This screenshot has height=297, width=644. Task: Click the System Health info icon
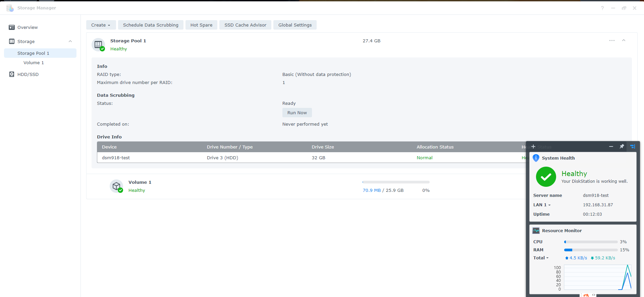[x=536, y=158]
